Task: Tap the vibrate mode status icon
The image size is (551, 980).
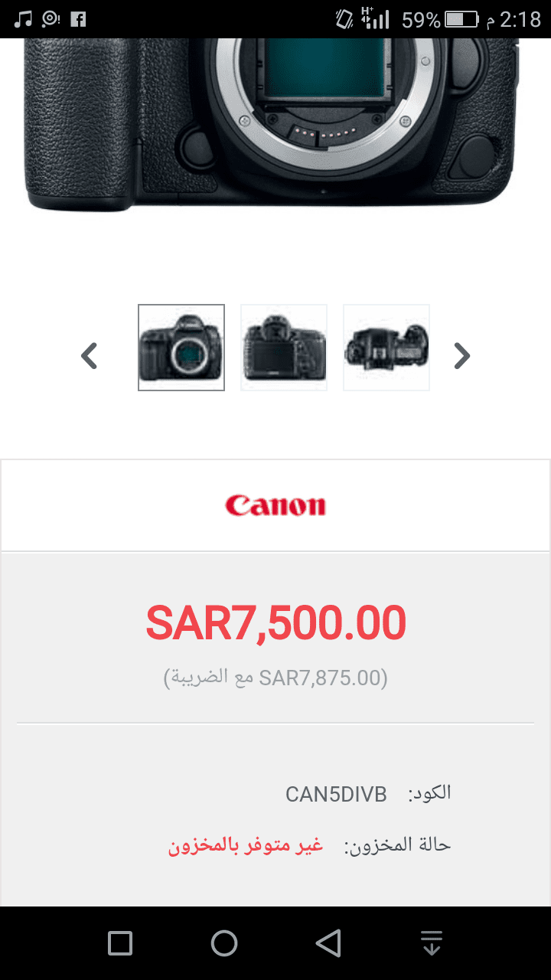Action: click(344, 19)
